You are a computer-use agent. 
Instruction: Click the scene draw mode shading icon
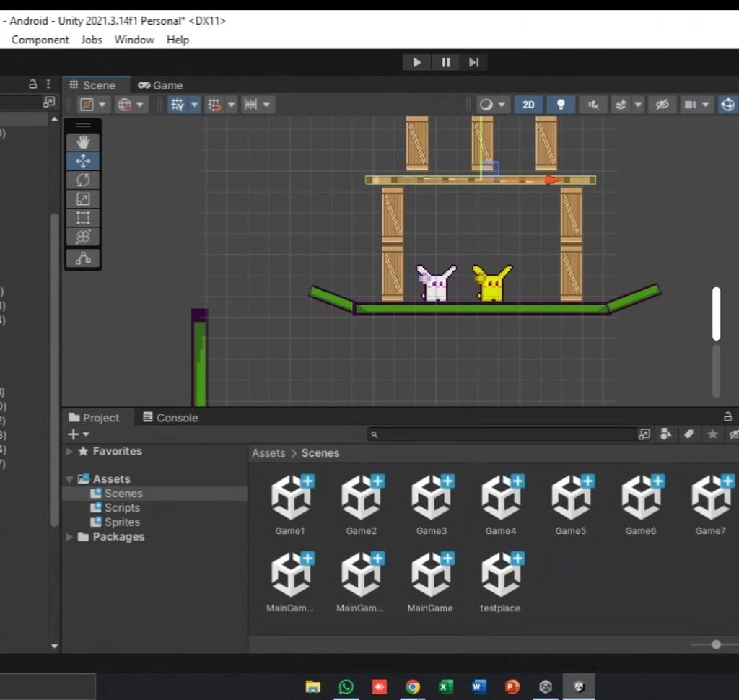486,105
